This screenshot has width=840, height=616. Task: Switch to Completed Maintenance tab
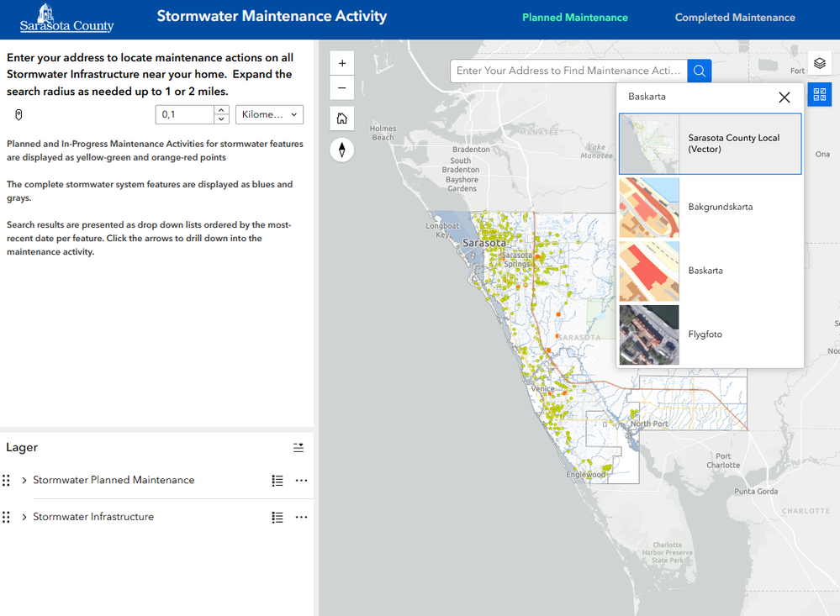click(x=735, y=18)
